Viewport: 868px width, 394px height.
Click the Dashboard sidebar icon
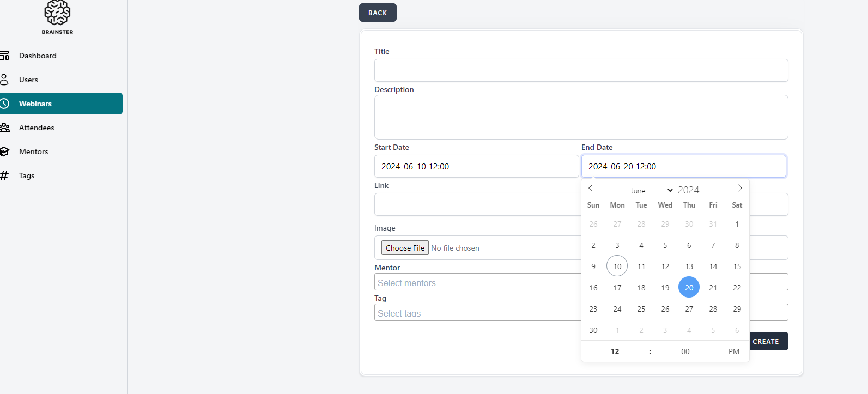[4, 56]
